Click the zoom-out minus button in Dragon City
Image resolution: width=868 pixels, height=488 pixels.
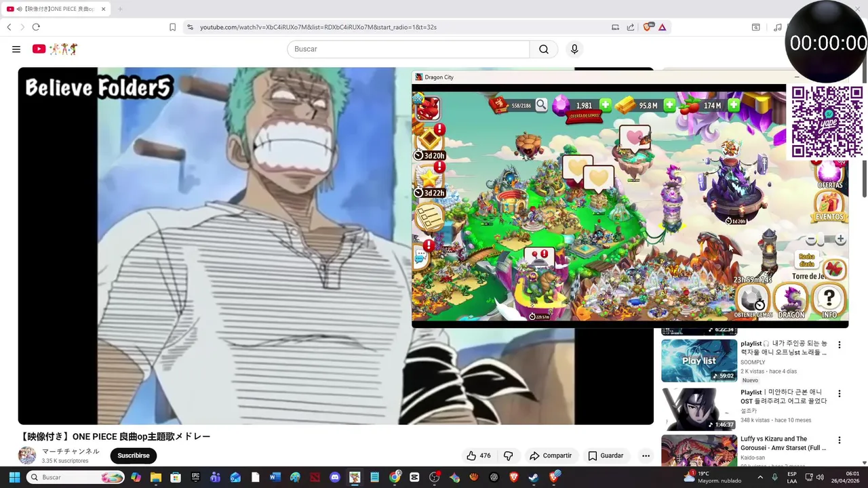click(x=810, y=240)
